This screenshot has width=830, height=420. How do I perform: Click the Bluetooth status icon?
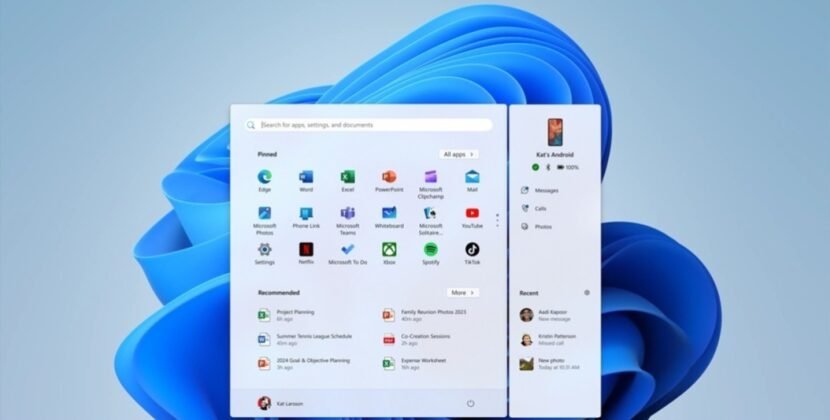[x=548, y=167]
